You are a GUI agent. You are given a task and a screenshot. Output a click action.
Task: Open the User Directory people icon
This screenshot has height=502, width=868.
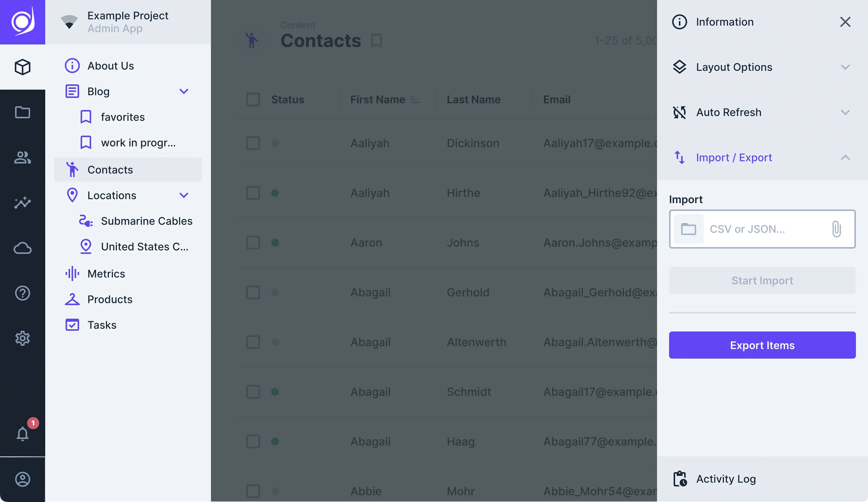pos(22,157)
